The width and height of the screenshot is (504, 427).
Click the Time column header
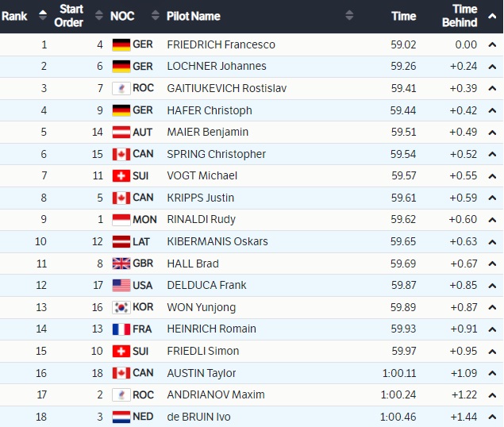click(403, 16)
